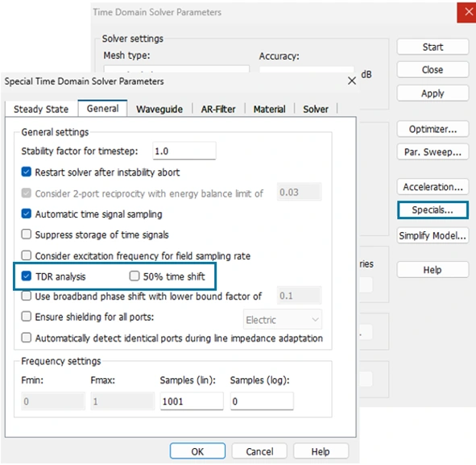The height and width of the screenshot is (465, 476).
Task: Open the Mesh type dropdown in solver settings
Action: (176, 69)
